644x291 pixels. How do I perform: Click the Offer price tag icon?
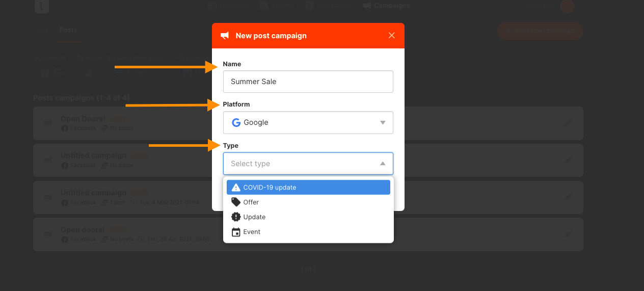tap(236, 202)
